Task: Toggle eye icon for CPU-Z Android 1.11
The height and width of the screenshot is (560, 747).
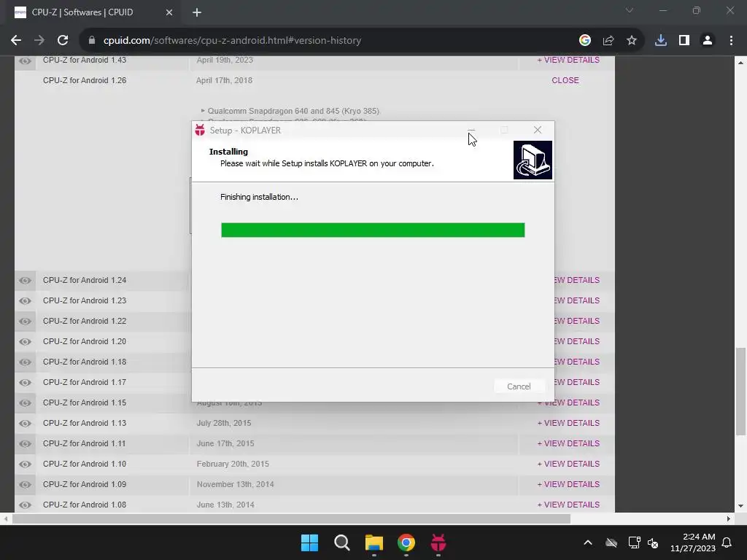Action: point(25,444)
